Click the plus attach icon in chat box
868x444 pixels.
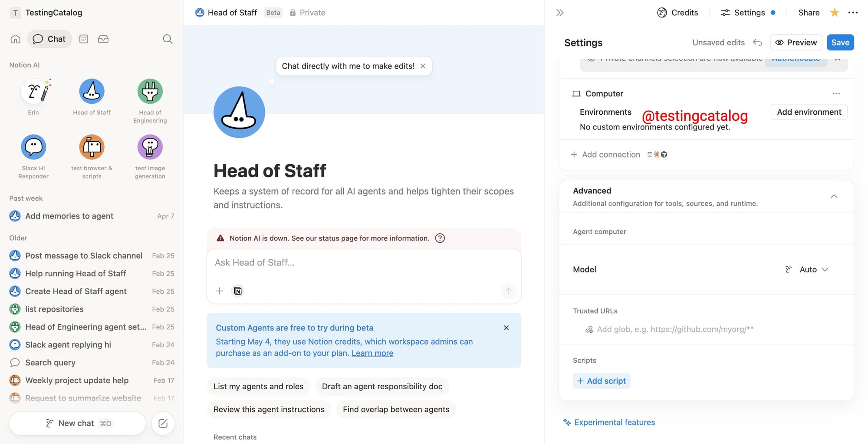click(219, 291)
